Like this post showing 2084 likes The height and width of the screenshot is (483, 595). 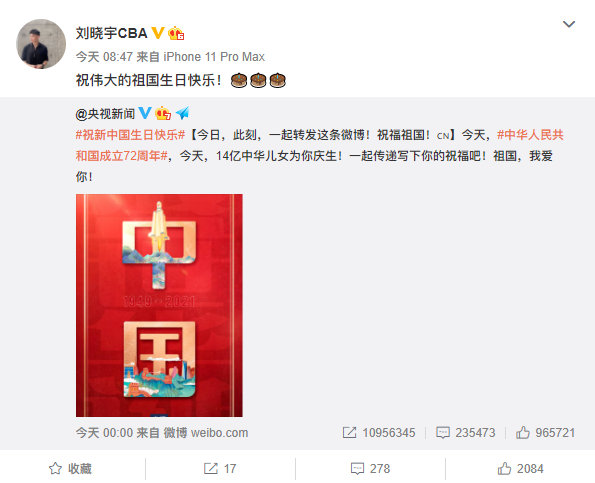pos(520,469)
